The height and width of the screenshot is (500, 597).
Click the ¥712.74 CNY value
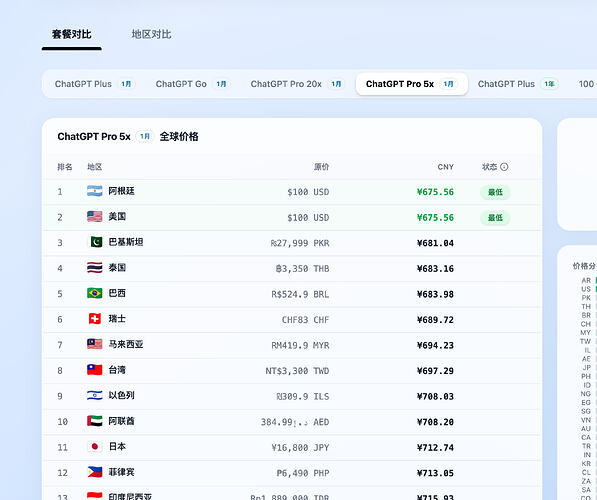435,447
